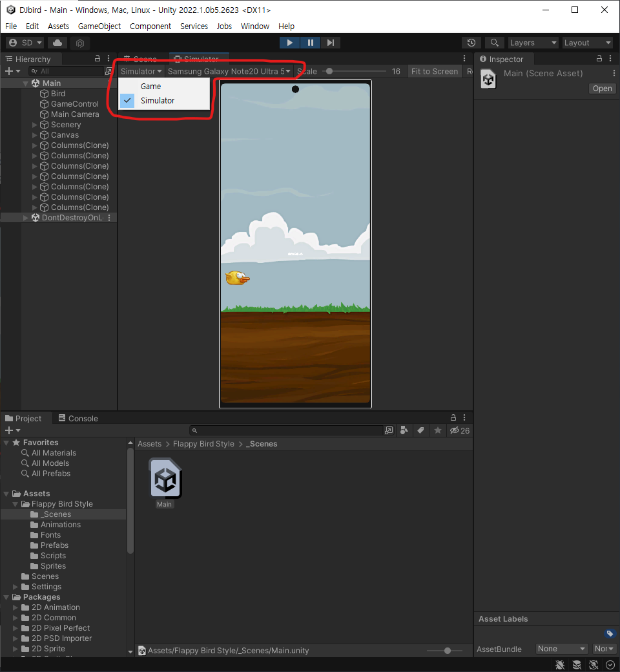Click the Open button in Inspector
The width and height of the screenshot is (620, 672).
(x=602, y=89)
